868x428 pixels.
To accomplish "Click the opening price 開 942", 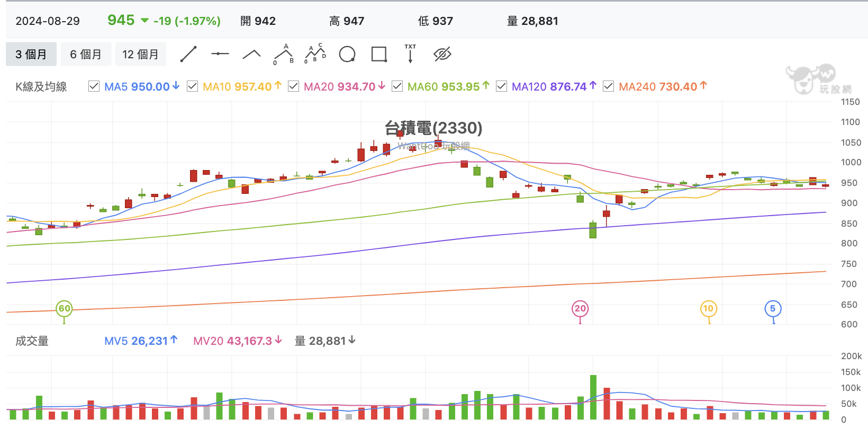I will (258, 21).
